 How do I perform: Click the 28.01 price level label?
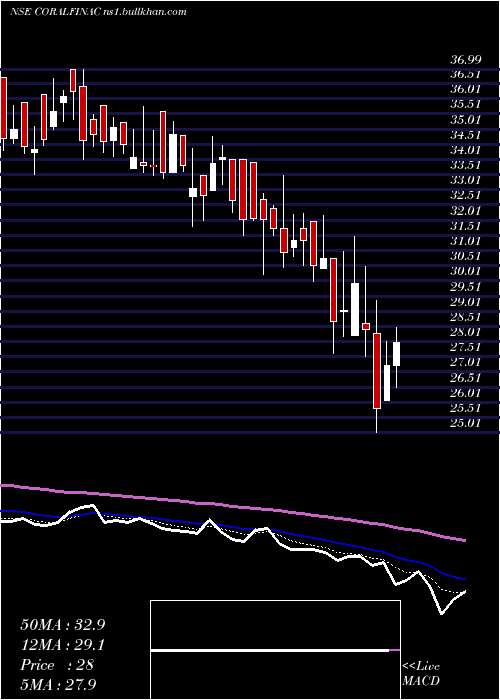(464, 332)
